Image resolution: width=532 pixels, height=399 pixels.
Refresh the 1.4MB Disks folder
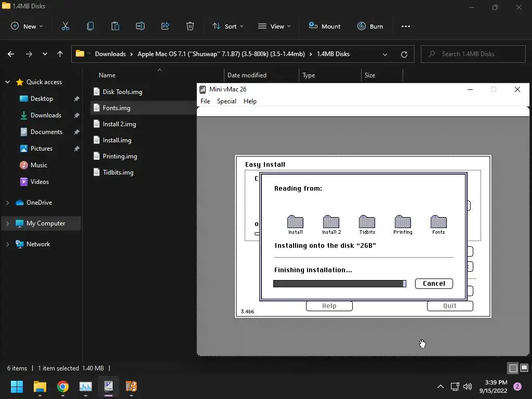coord(404,54)
